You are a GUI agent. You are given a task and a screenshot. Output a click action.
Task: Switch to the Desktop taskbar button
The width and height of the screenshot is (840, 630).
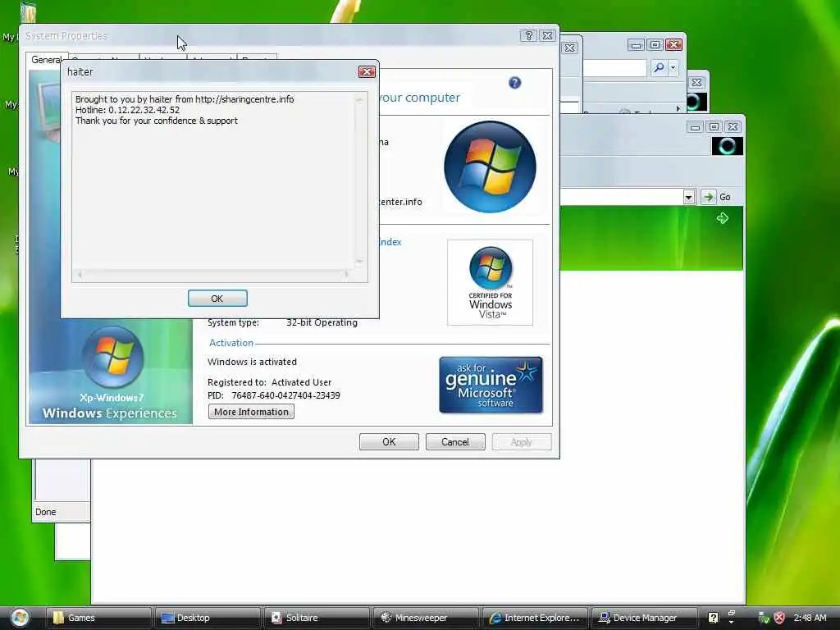208,618
